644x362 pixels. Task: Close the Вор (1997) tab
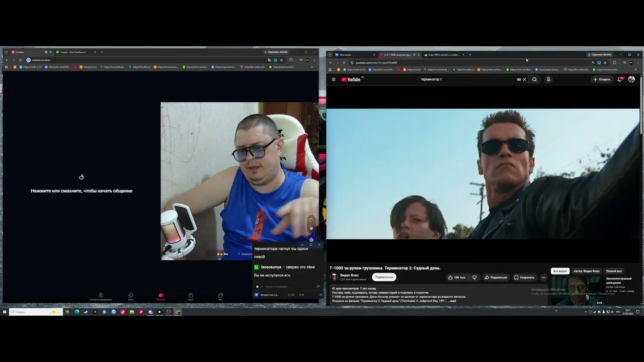pos(463,55)
